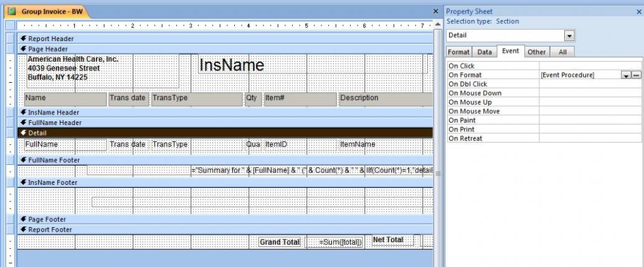
Task: Expand the On Format property dropdown arrow
Action: click(x=625, y=75)
